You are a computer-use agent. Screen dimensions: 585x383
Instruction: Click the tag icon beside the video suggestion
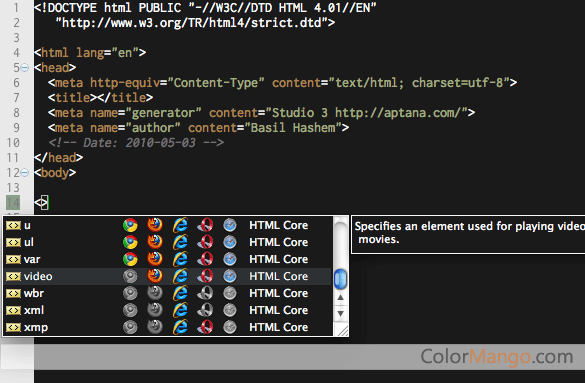click(13, 276)
